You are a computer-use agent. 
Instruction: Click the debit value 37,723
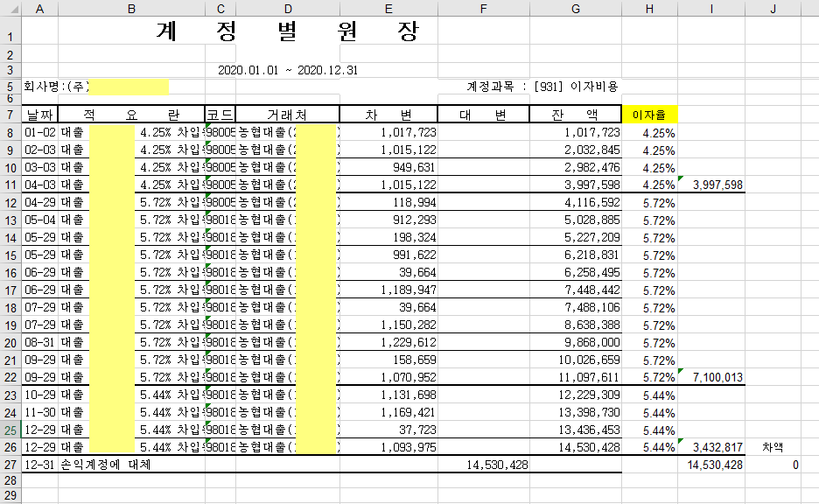click(x=388, y=430)
